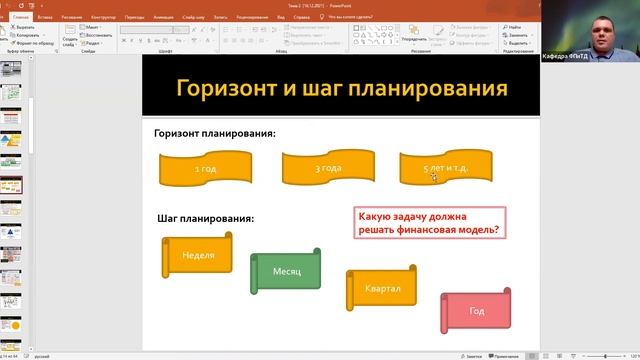640x360 pixels.
Task: Expand Font (Шрифт) group dialog launcher
Action: (216, 51)
